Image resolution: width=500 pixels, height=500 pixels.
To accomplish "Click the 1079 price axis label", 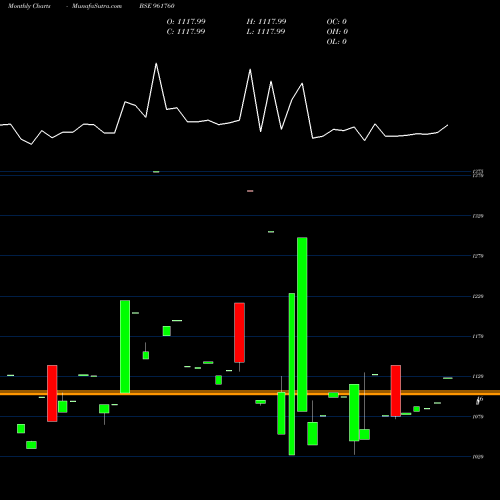I will coord(478,417).
